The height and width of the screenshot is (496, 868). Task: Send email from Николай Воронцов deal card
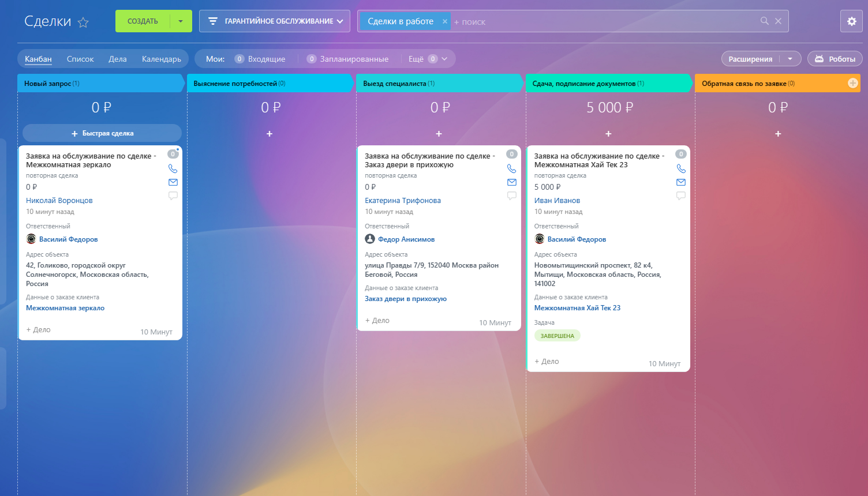(x=173, y=182)
